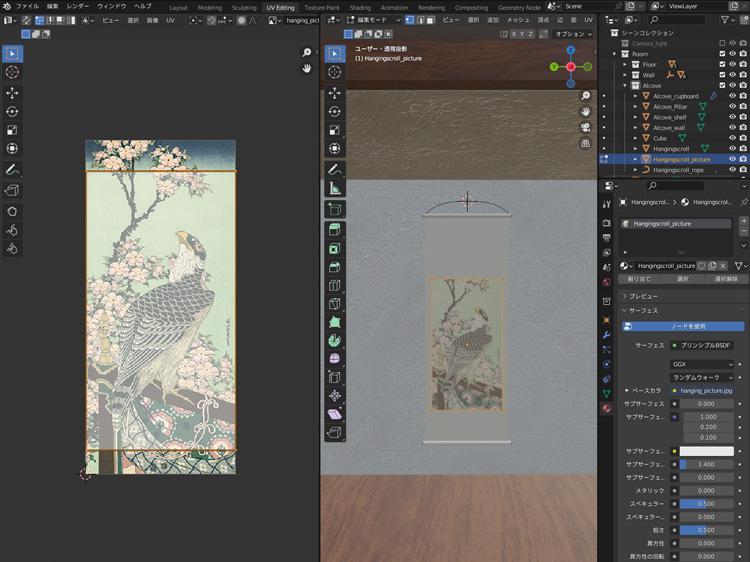Toggle camera view in 3D viewport
This screenshot has width=750, height=562.
click(x=586, y=127)
